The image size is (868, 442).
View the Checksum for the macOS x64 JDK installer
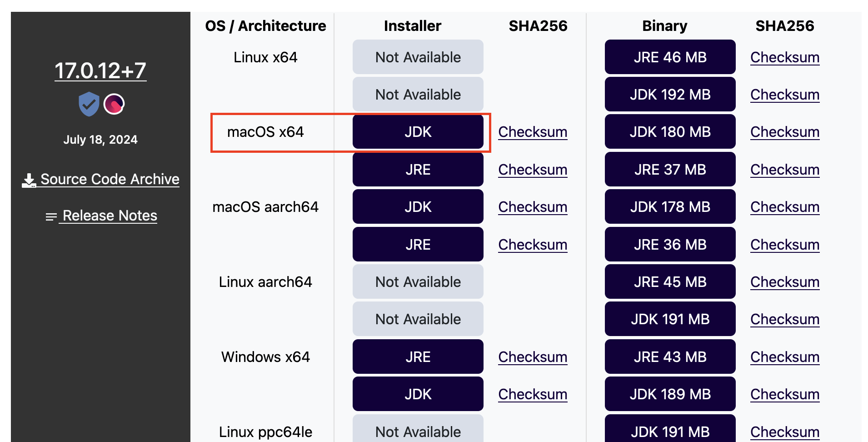coord(533,132)
